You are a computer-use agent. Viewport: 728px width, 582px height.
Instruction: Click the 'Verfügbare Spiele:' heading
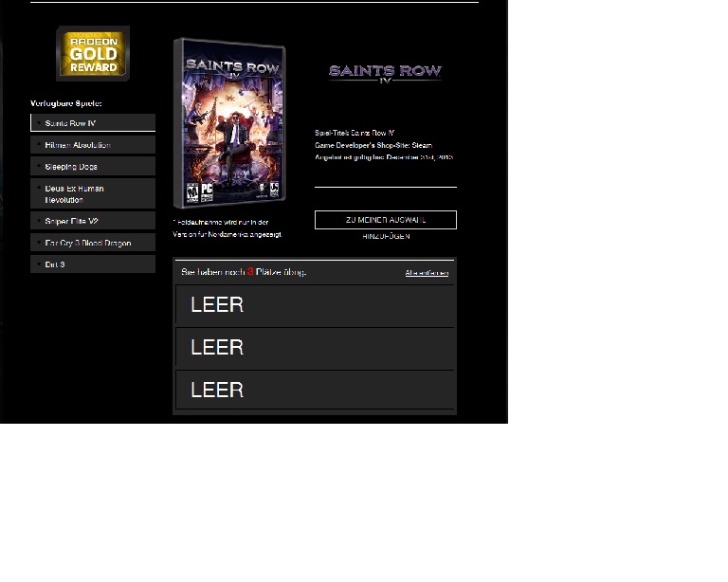point(66,103)
